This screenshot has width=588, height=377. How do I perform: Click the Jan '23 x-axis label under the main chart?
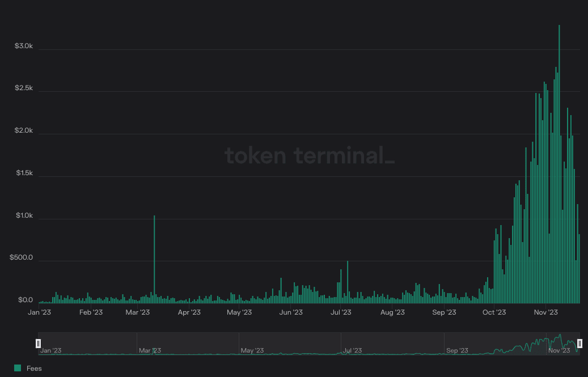(x=39, y=312)
